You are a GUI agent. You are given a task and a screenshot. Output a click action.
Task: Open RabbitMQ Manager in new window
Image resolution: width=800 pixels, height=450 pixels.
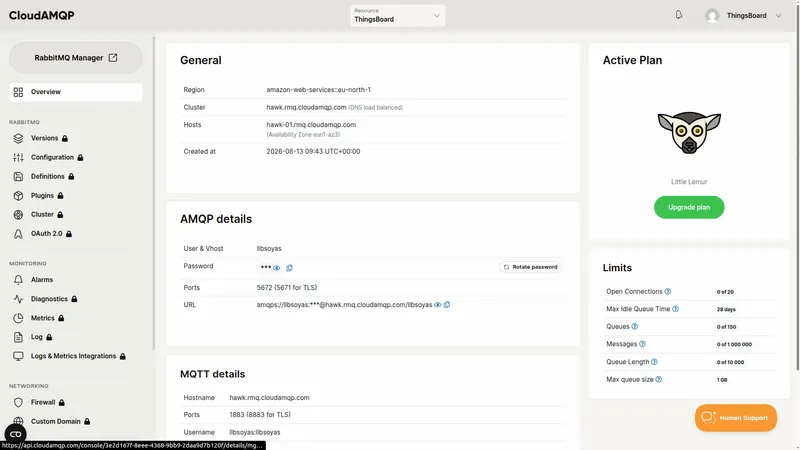tap(76, 58)
